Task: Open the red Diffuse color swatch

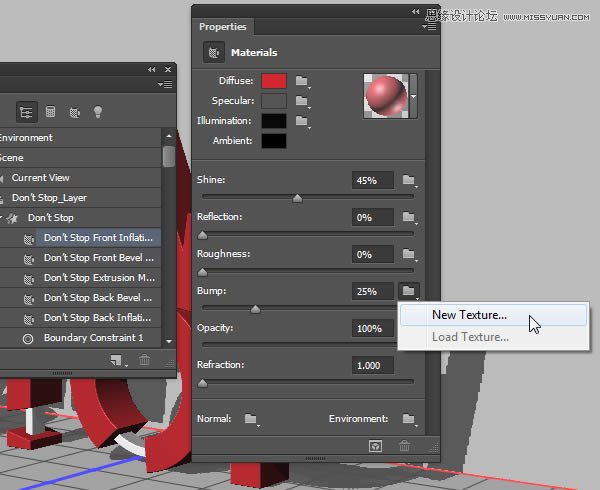Action: (x=274, y=81)
